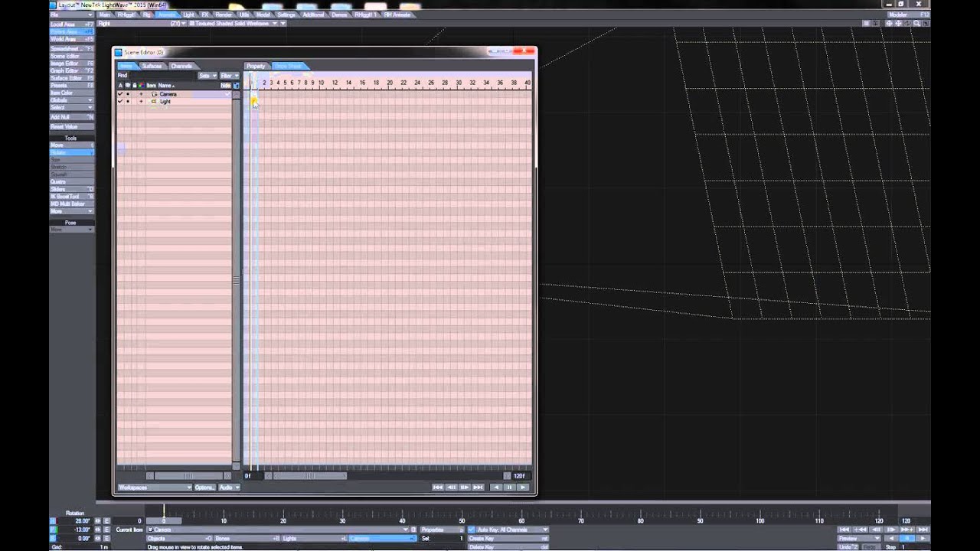
Task: Click the Scene Editor item list vertical scrollbar
Action: [x=236, y=280]
